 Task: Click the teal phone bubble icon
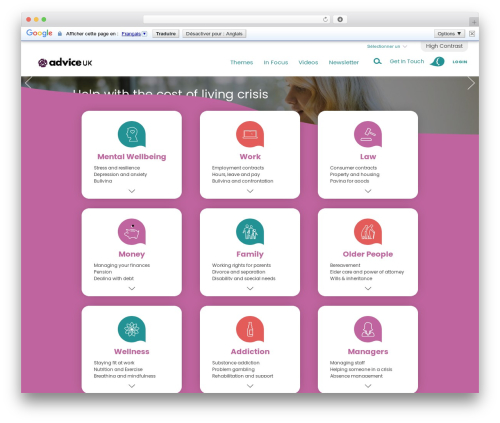(437, 62)
